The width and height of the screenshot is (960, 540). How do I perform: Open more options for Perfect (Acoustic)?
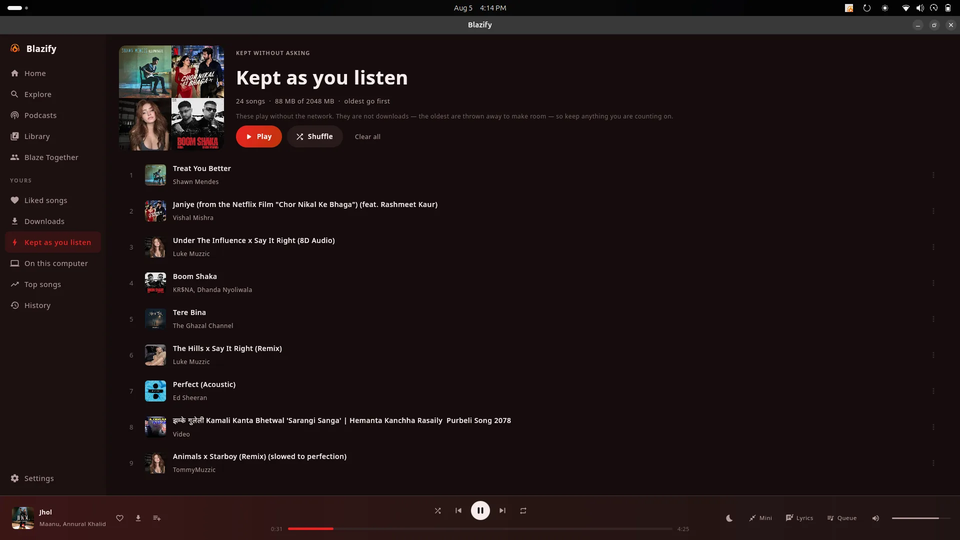pyautogui.click(x=933, y=391)
